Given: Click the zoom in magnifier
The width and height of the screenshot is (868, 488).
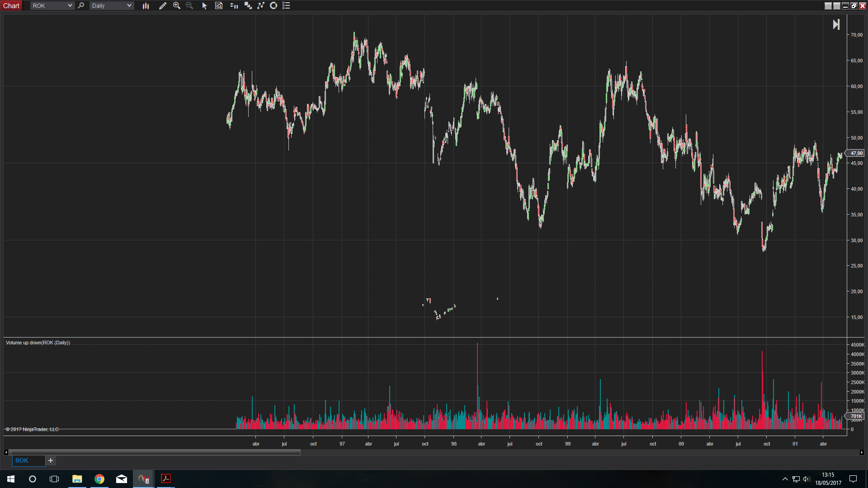Looking at the screenshot, I should click(177, 6).
